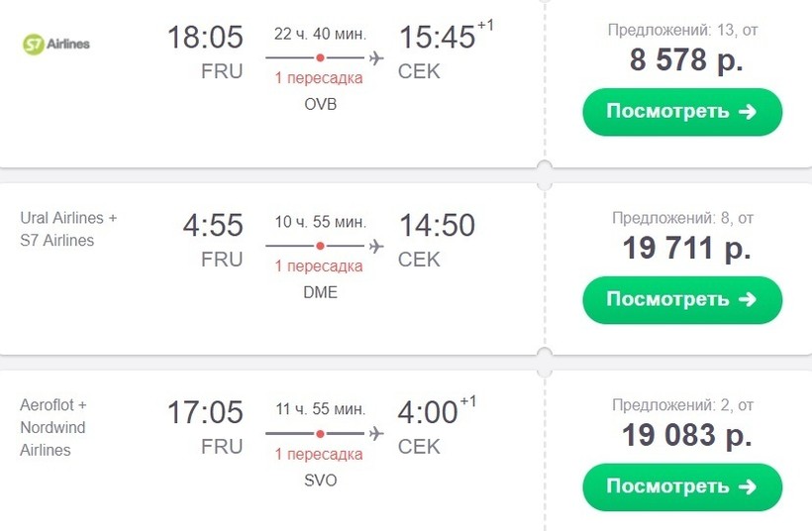The height and width of the screenshot is (531, 812).
Task: Click the 'Aeroflot + Nordwind Airlines' carrier label
Action: (x=54, y=428)
